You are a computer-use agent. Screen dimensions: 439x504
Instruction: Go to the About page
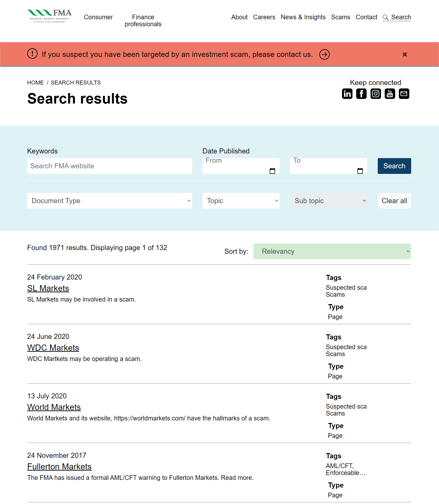(239, 17)
